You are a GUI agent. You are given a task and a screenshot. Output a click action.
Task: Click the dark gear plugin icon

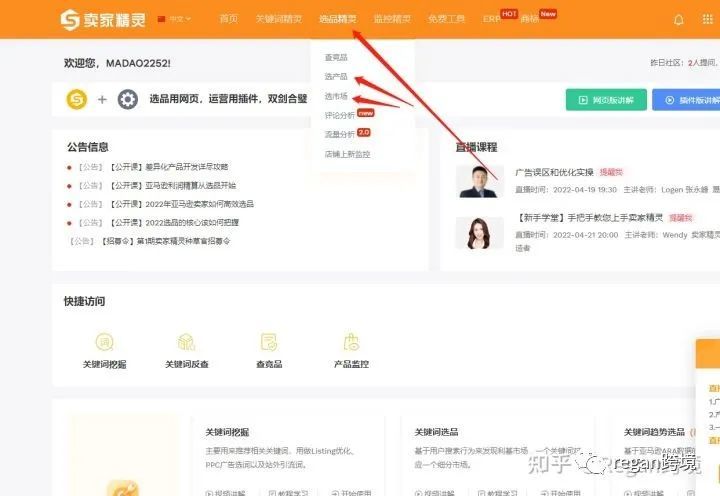[x=128, y=99]
